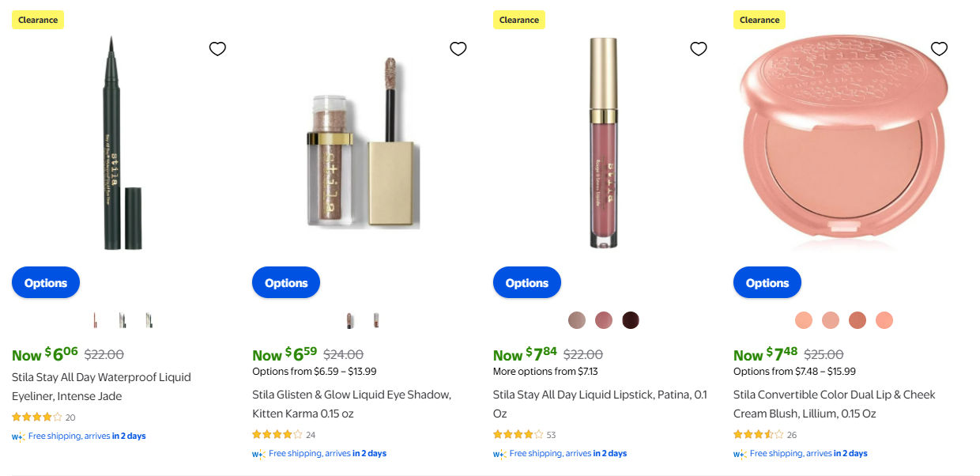Open Options for the cream blush

click(767, 283)
